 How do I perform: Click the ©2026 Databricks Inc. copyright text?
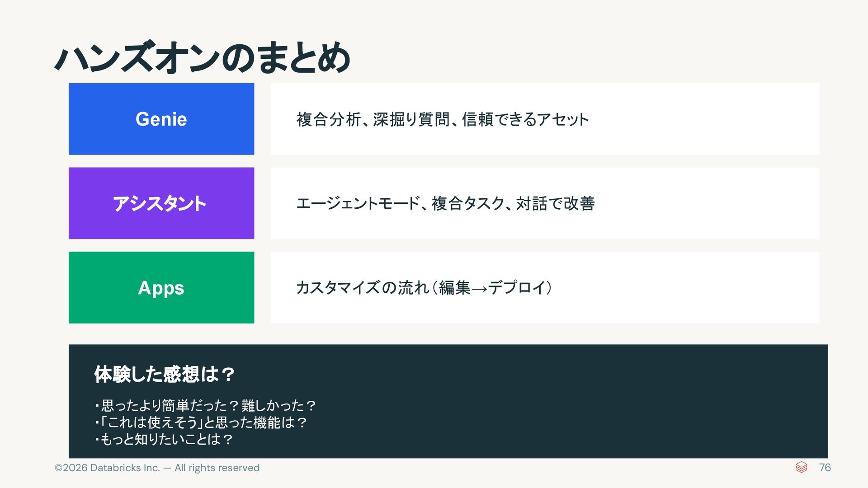[x=157, y=468]
